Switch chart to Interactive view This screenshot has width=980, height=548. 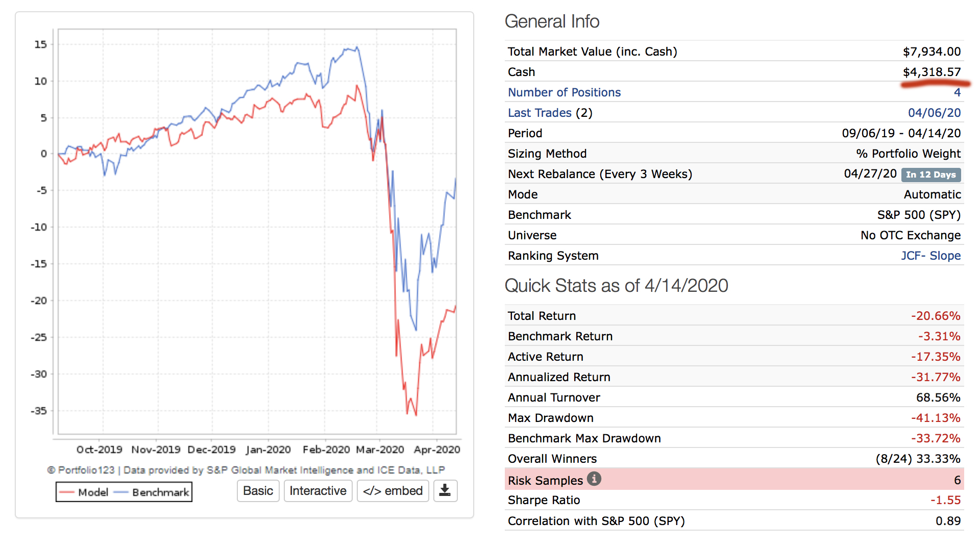(x=317, y=491)
